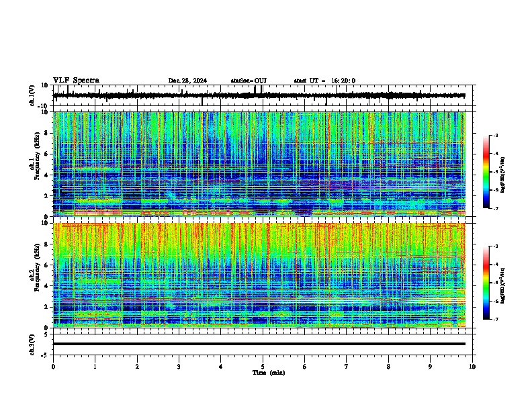
Task: Click the "-3" tick on ch.1 colorbar
Action: (x=496, y=136)
